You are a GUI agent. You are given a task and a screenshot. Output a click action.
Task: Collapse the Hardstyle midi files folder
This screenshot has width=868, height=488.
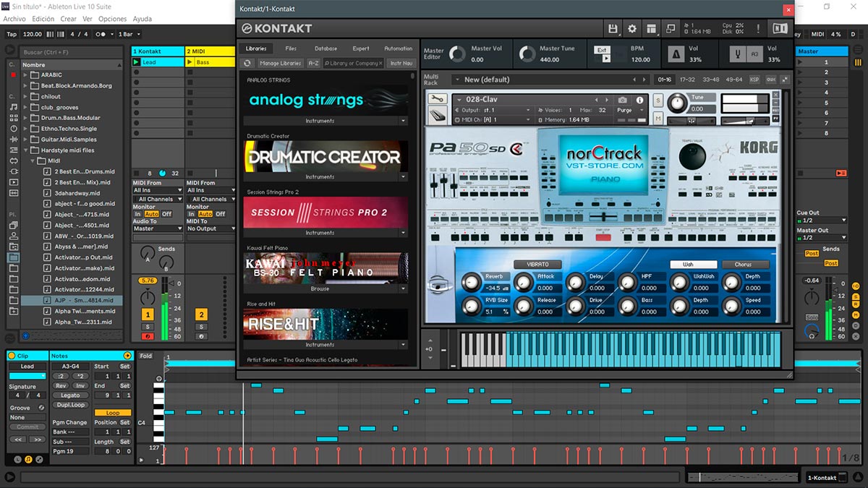pyautogui.click(x=25, y=150)
